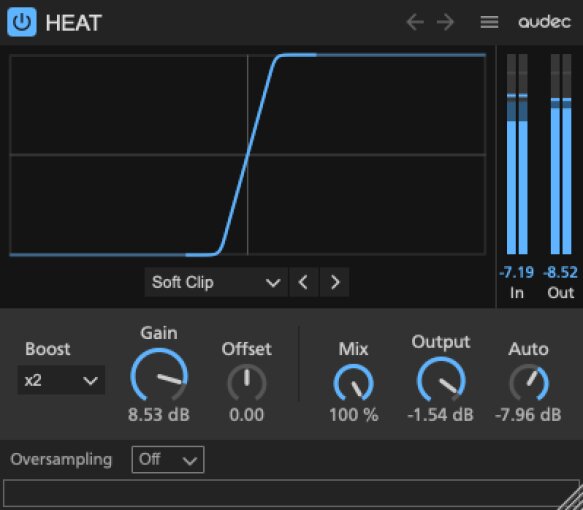The height and width of the screenshot is (510, 583).
Task: Open the hamburger menu
Action: pyautogui.click(x=489, y=22)
